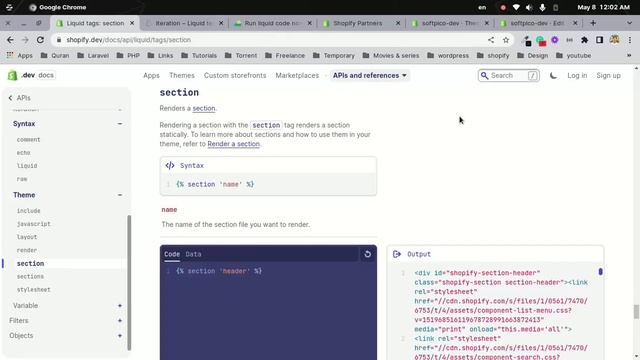This screenshot has height=360, width=640.
Task: Open the Shopify bookmarks folder
Action: point(493,55)
